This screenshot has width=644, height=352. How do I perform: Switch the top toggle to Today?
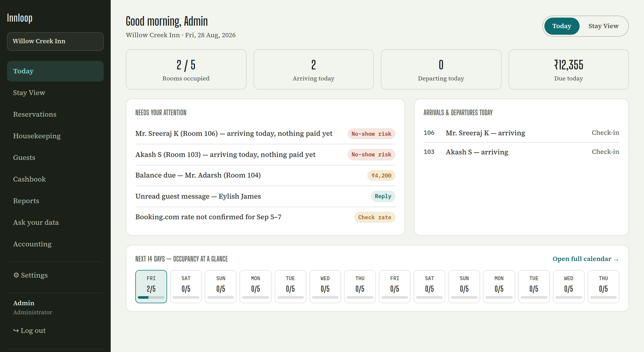coord(562,26)
